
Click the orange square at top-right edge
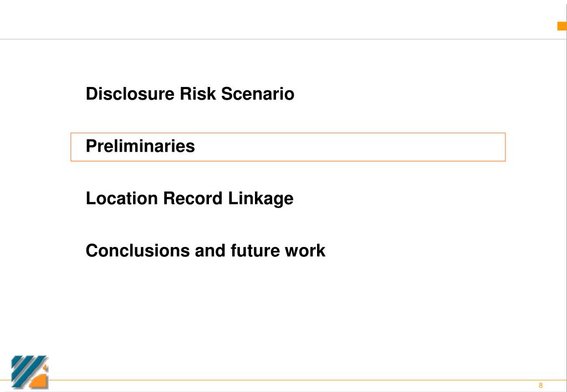point(562,26)
